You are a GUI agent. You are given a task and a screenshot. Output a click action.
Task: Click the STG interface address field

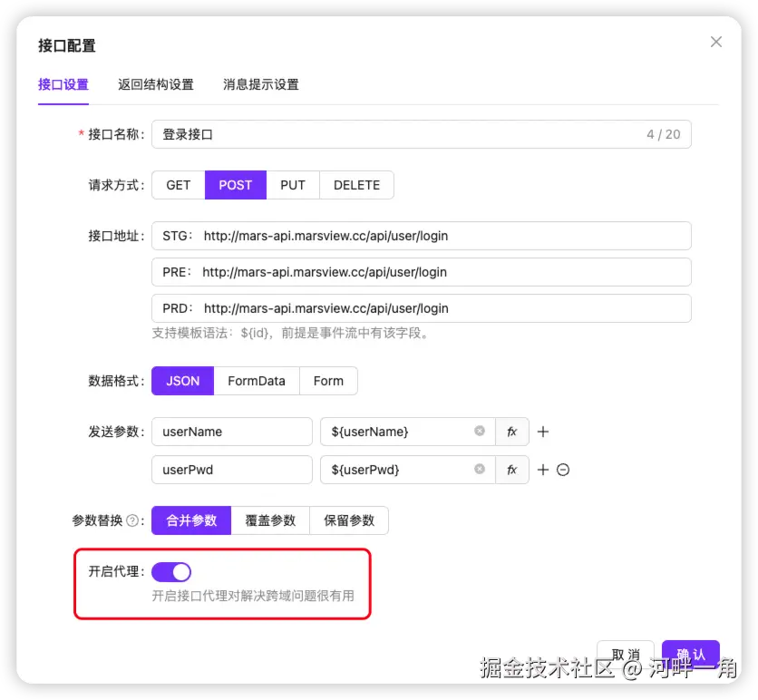(421, 236)
